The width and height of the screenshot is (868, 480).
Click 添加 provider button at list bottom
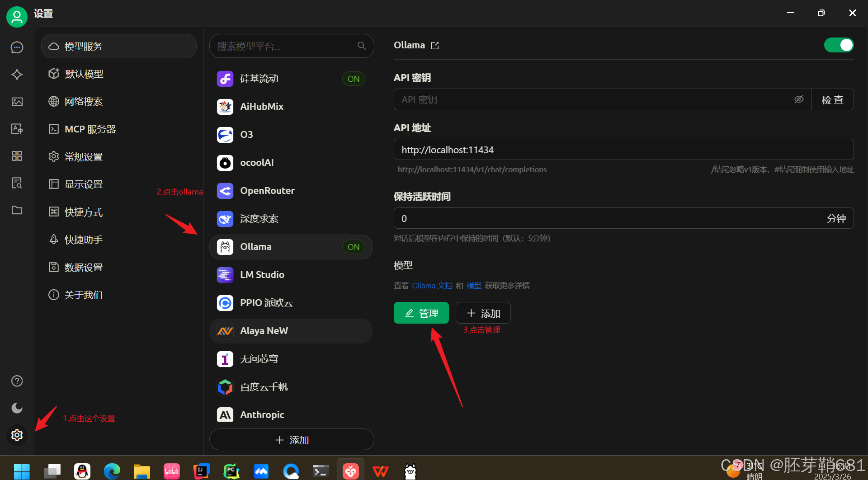(x=292, y=440)
